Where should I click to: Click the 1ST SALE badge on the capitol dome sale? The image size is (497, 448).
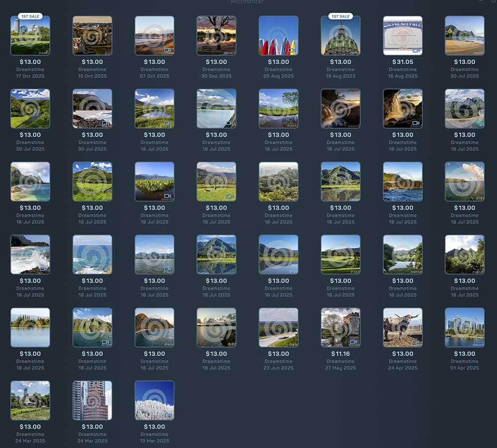[x=340, y=16]
